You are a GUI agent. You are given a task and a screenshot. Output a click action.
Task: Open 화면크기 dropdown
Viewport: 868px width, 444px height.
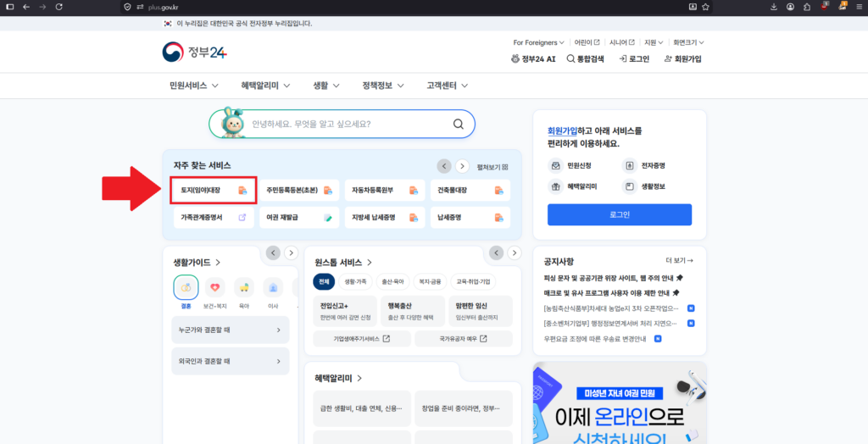(x=688, y=42)
